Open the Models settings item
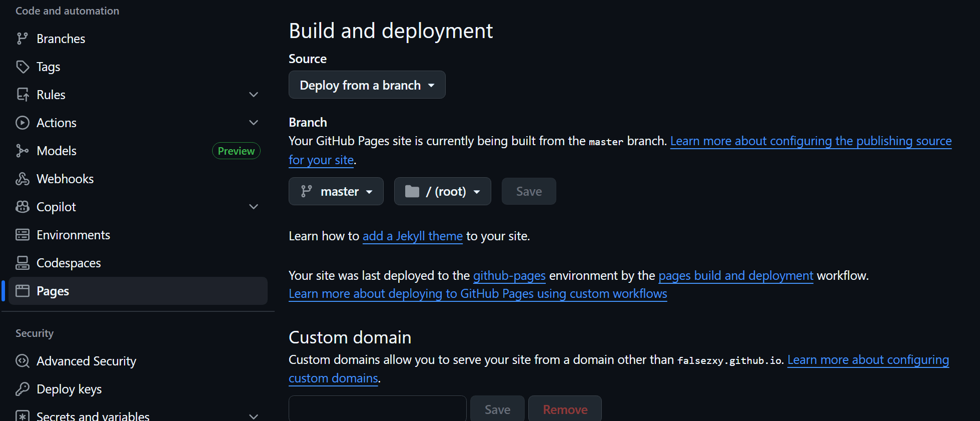 tap(138, 151)
